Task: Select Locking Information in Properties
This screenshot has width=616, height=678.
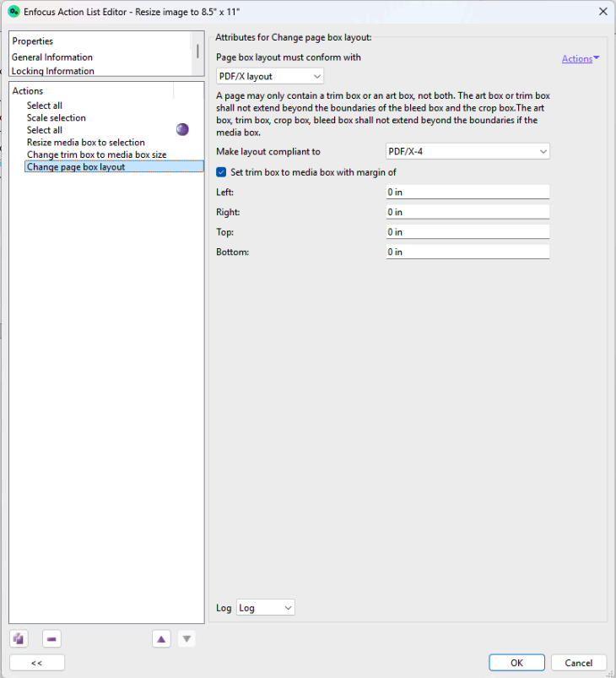Action: click(x=52, y=71)
